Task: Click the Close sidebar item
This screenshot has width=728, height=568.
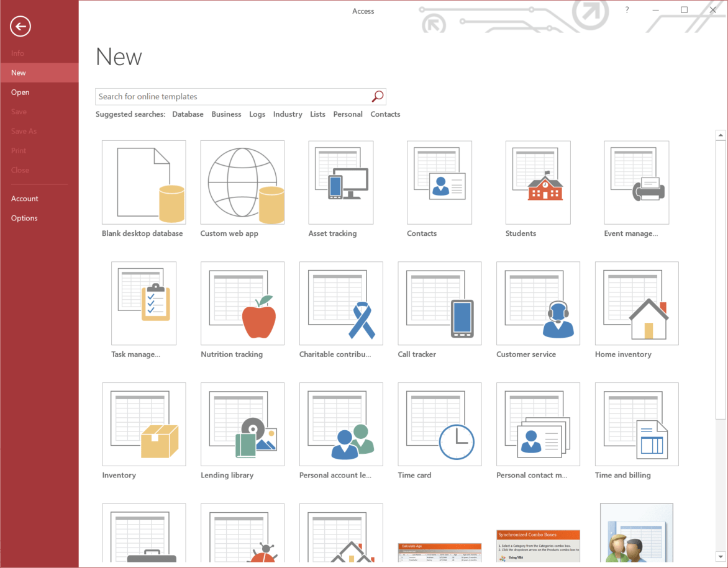Action: tap(40, 170)
